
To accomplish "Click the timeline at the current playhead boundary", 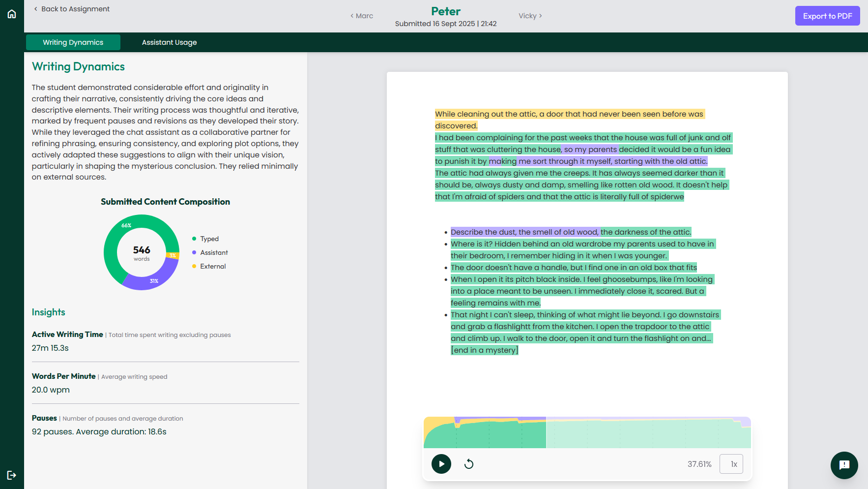I will [x=546, y=433].
